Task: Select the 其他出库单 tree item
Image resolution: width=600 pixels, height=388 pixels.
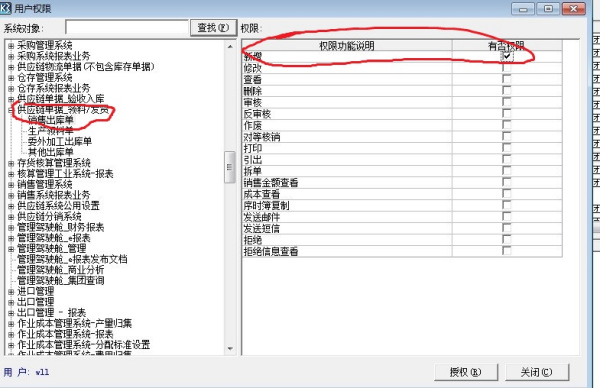Action: [x=51, y=152]
